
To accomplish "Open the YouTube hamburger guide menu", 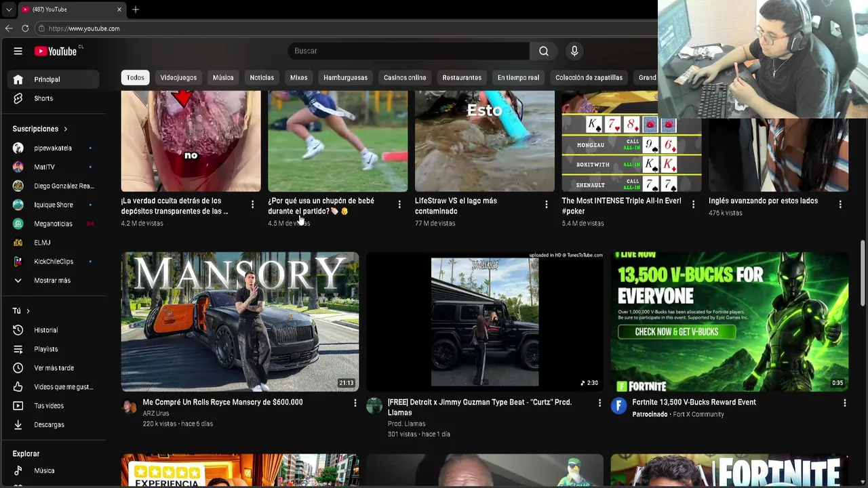I will click(x=18, y=51).
